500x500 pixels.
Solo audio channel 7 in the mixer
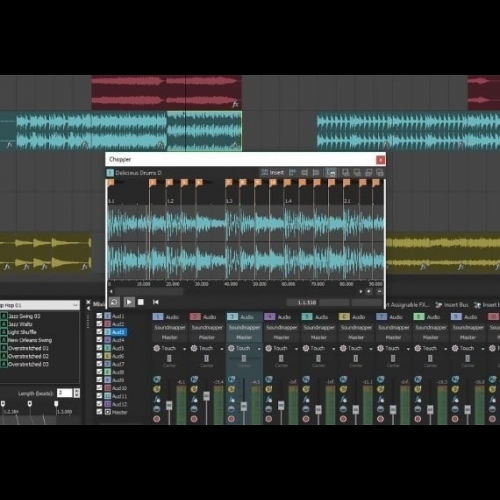[381, 389]
